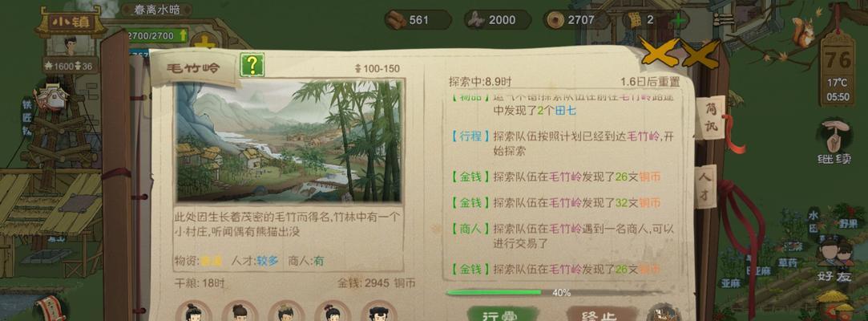The width and height of the screenshot is (868, 321).
Task: Click the green plus icon beside scrolls
Action: [679, 21]
